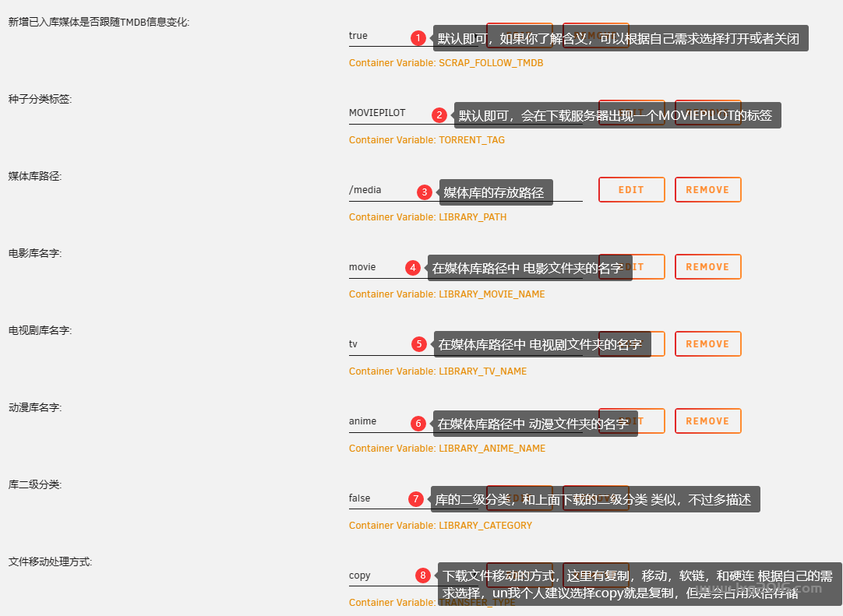The image size is (843, 616).
Task: Click the 库二级分类 label
Action: pyautogui.click(x=35, y=484)
